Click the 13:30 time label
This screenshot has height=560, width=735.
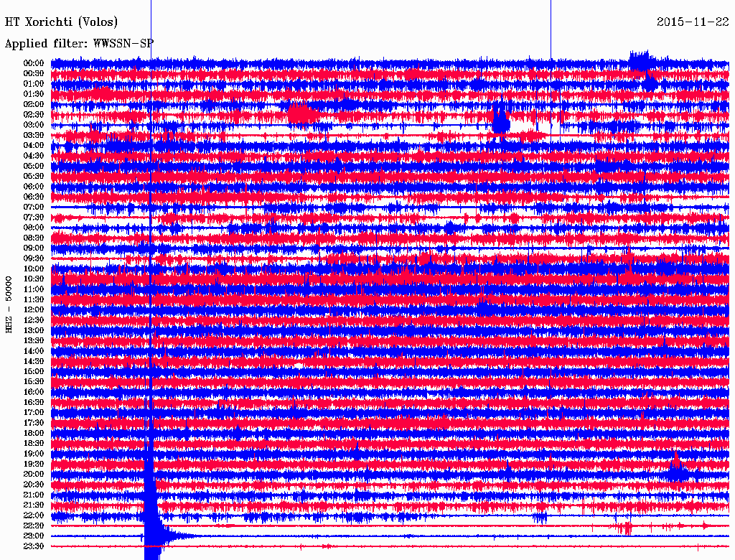[x=33, y=340]
